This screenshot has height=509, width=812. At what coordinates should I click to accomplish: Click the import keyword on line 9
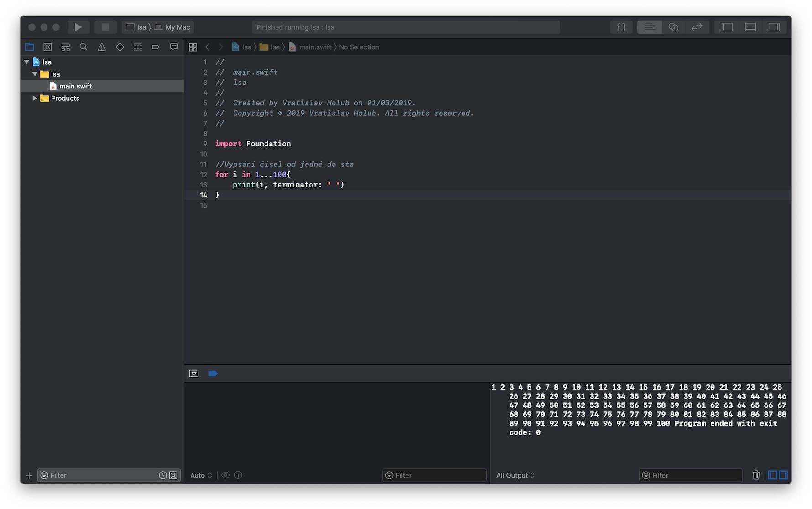tap(228, 144)
